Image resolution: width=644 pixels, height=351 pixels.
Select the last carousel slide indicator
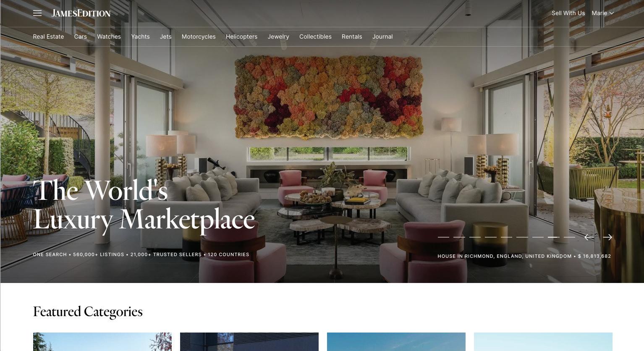(x=569, y=237)
